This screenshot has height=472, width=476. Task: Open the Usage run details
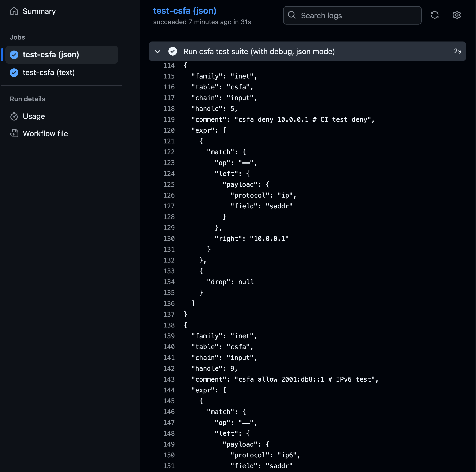coord(34,116)
